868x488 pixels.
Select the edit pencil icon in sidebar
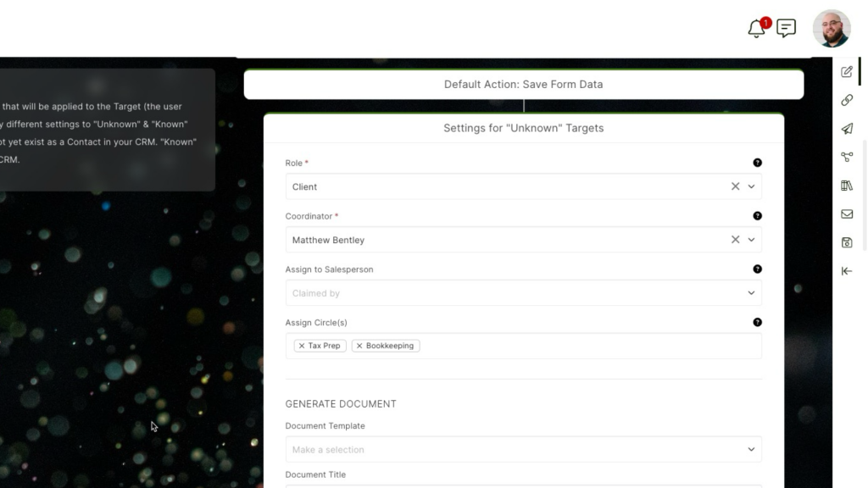(x=847, y=71)
